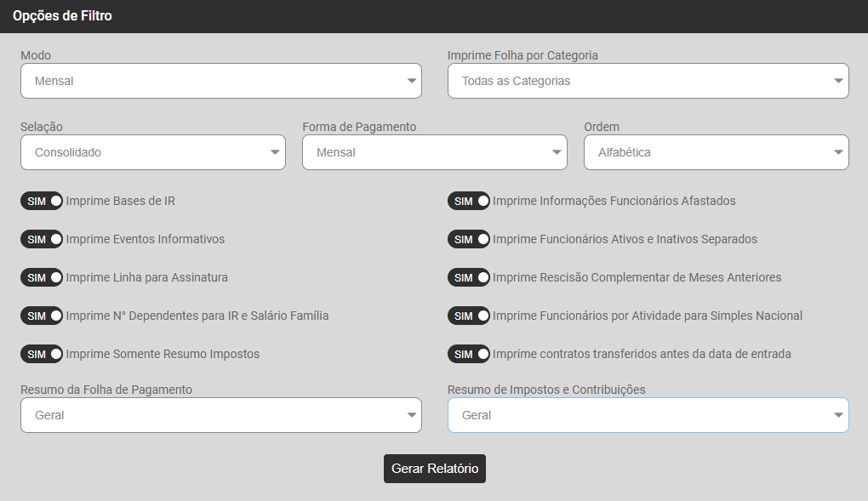Open the Modo dropdown
This screenshot has width=868, height=501.
coord(220,81)
